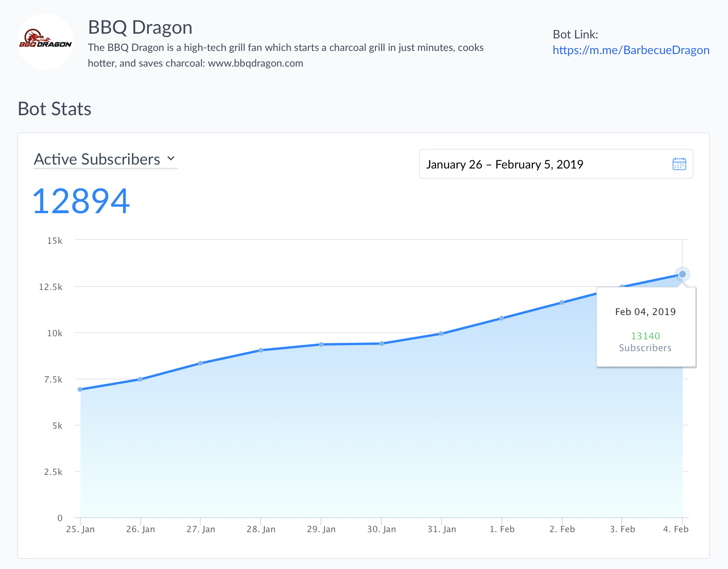728x569 pixels.
Task: Click the '28. Jan' x-axis label
Action: tap(261, 529)
